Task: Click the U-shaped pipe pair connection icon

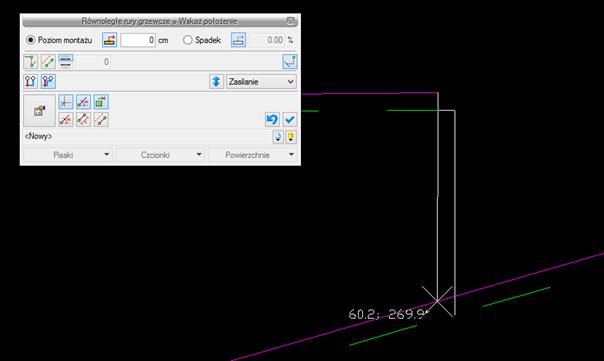Action: tap(31, 81)
